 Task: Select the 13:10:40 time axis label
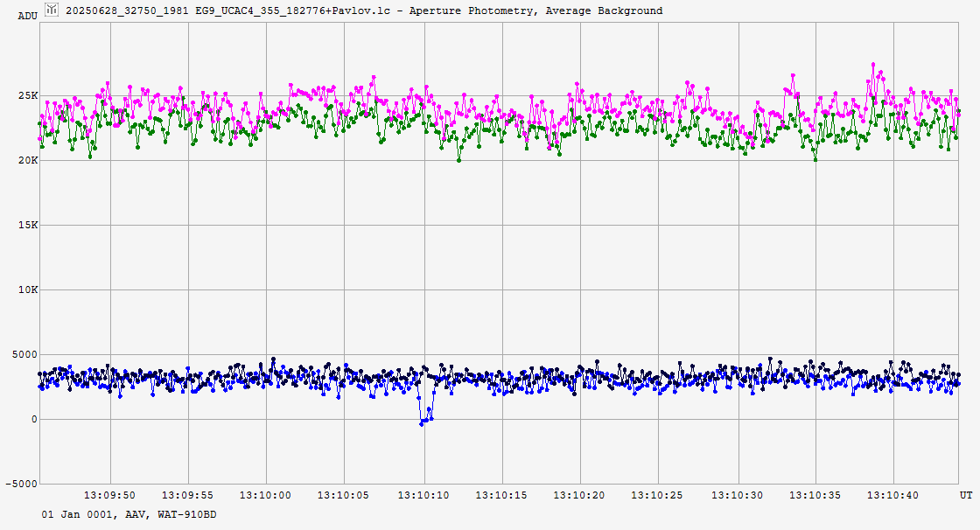893,495
